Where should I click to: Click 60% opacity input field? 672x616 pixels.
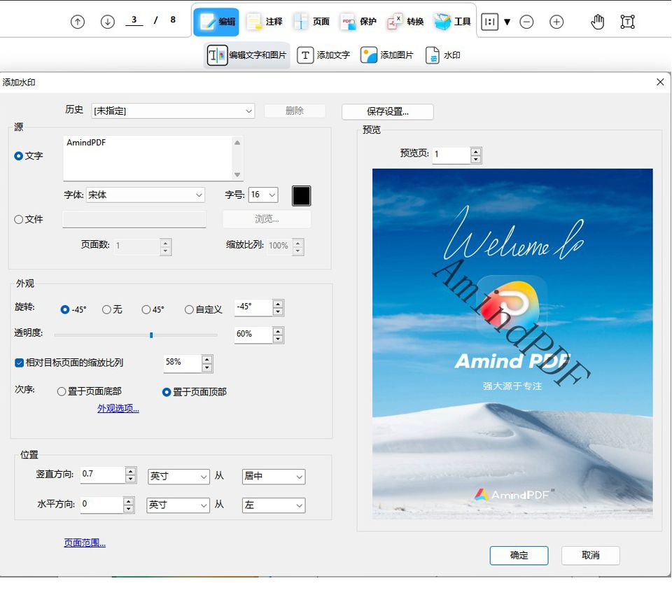point(253,335)
